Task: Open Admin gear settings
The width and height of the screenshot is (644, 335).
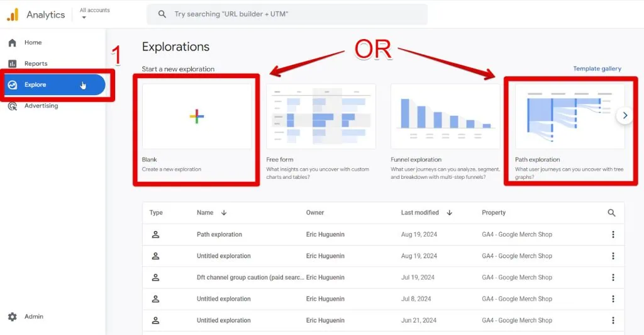Action: point(13,317)
